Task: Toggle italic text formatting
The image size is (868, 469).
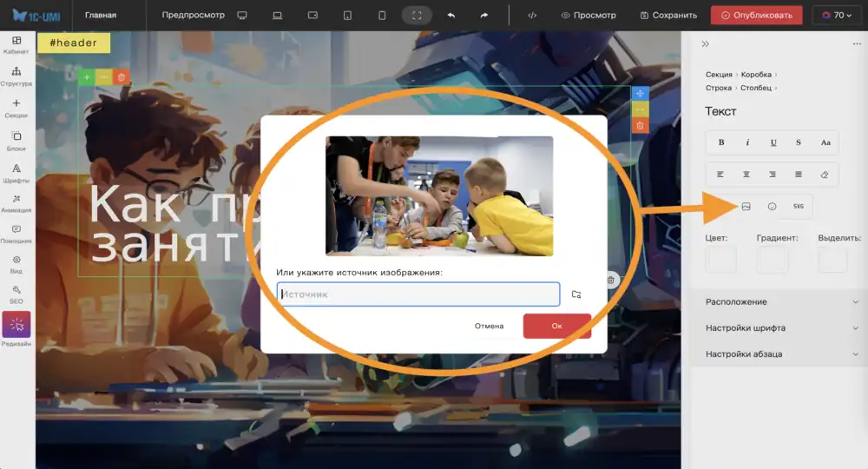Action: point(746,142)
